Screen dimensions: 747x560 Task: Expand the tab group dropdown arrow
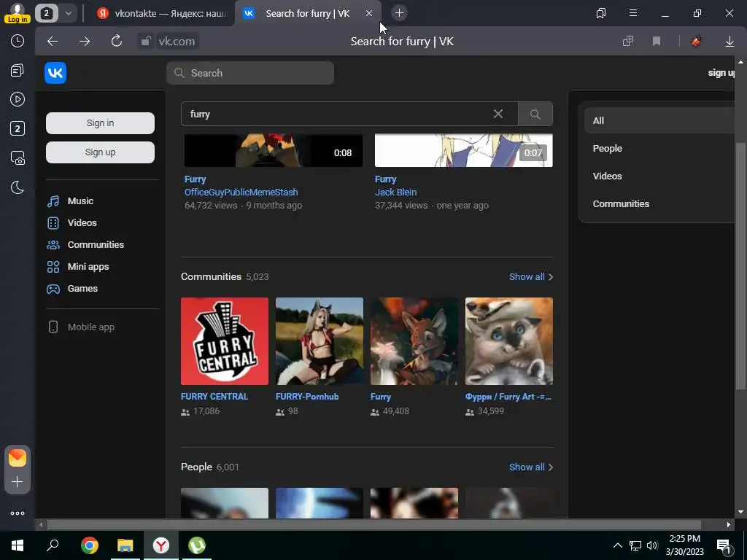pyautogui.click(x=68, y=13)
